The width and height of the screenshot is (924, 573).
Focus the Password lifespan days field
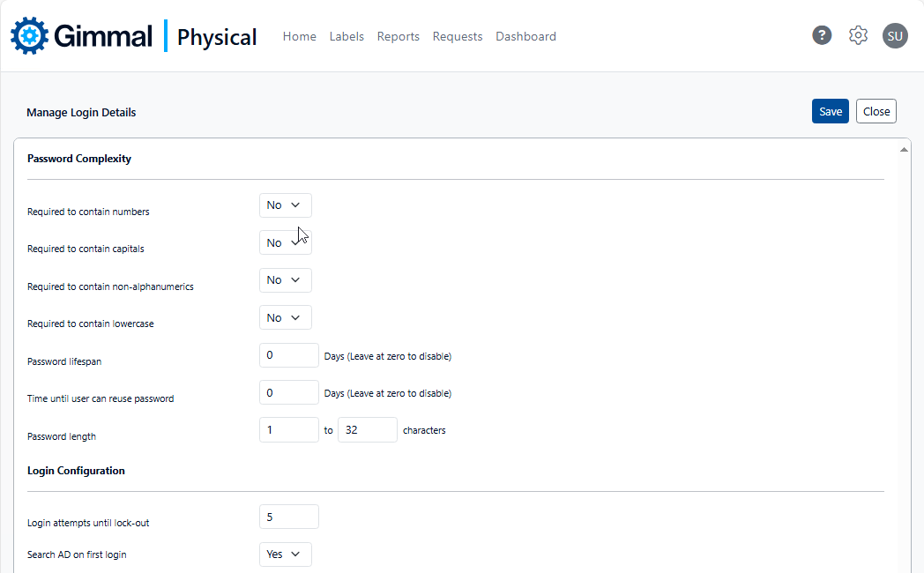[289, 355]
